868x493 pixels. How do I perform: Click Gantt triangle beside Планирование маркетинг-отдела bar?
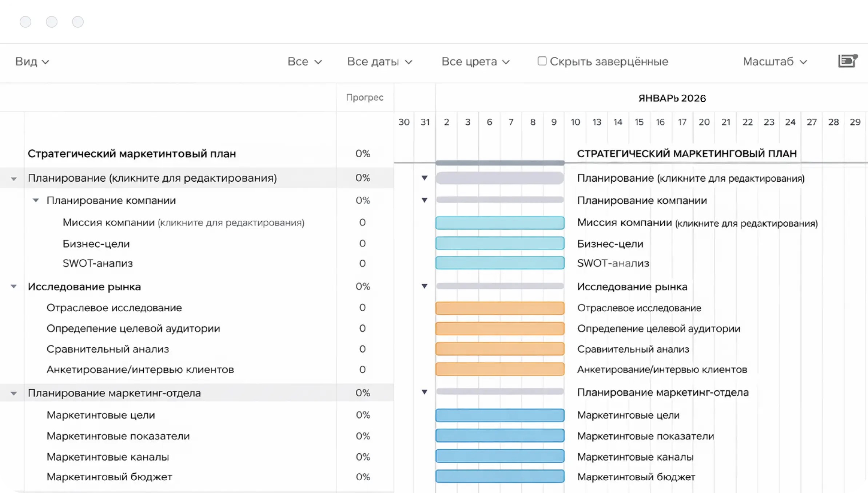point(424,392)
